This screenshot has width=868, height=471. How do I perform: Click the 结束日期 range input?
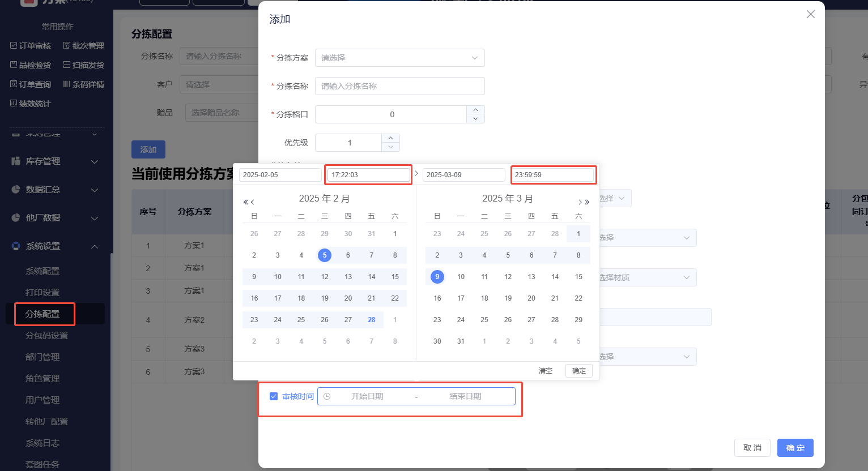(x=465, y=396)
